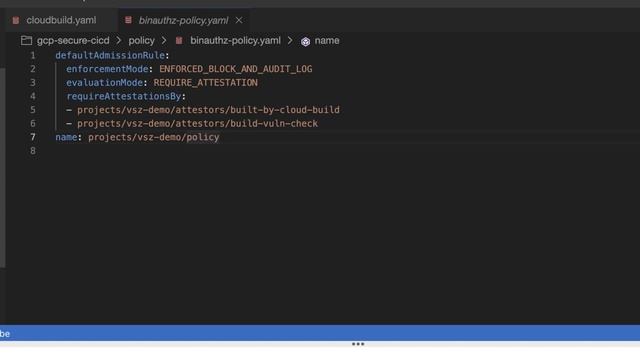Screen dimensions: 640x360
Task: Click the binauthz-policy.yaml tab file icon
Action: click(x=128, y=20)
